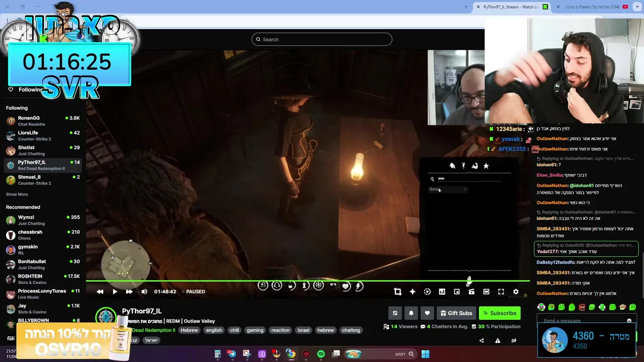
Task: Open Telegram from the taskbar
Action: point(232,354)
